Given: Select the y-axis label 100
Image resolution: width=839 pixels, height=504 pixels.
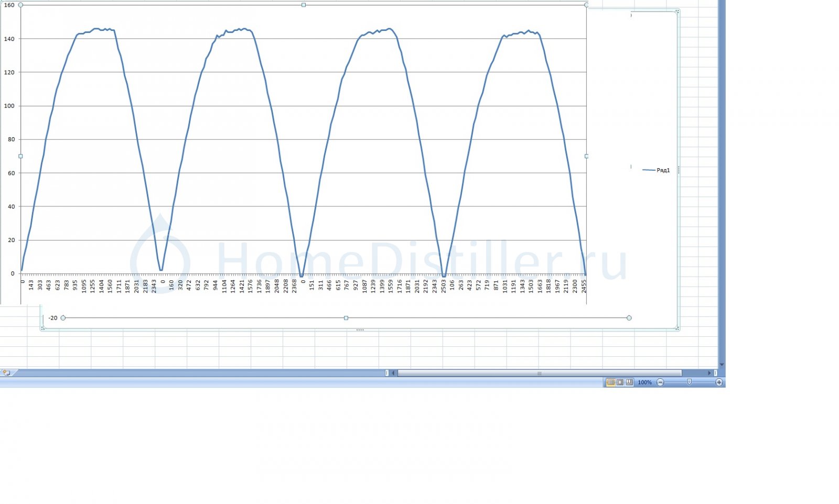Looking at the screenshot, I should tap(9, 106).
